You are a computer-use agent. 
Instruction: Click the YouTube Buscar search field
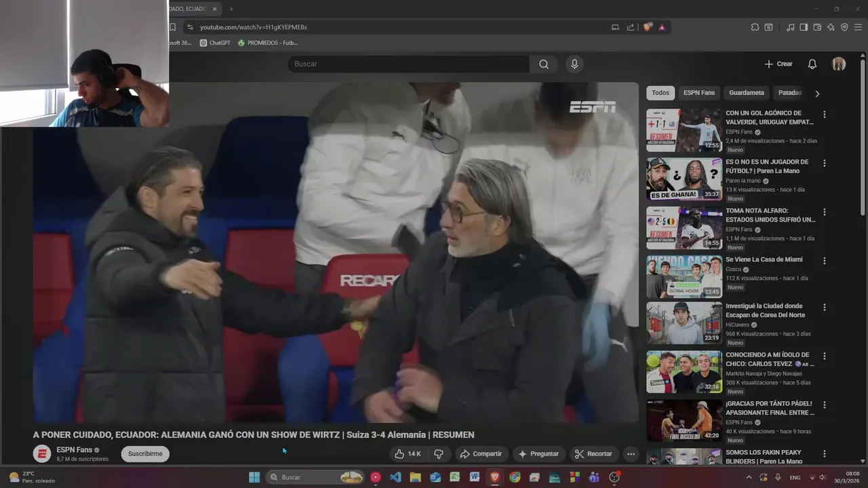click(409, 64)
